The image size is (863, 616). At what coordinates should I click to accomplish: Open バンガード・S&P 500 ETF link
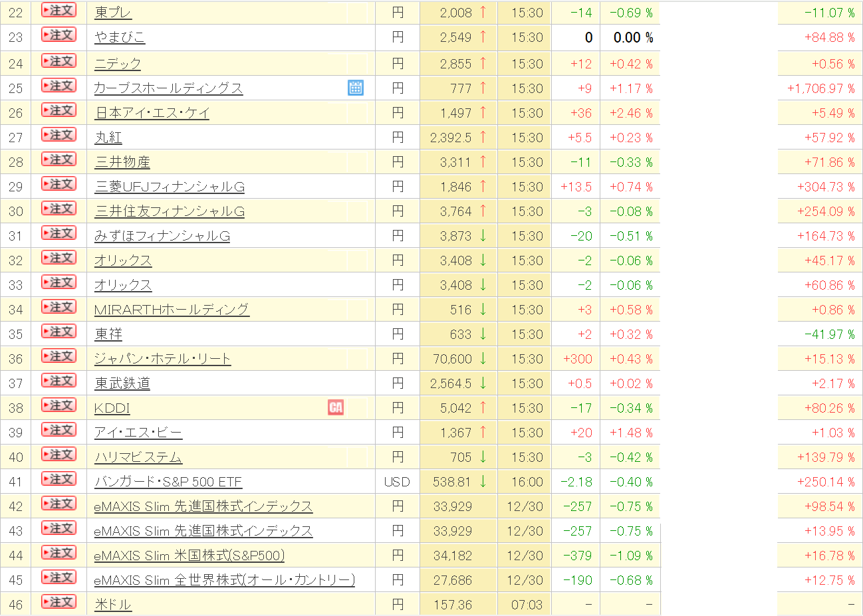(168, 482)
